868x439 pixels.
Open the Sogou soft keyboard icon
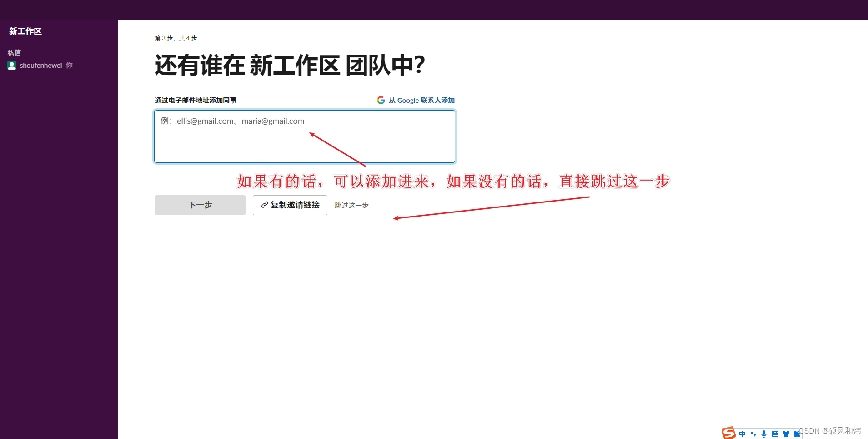pyautogui.click(x=775, y=434)
